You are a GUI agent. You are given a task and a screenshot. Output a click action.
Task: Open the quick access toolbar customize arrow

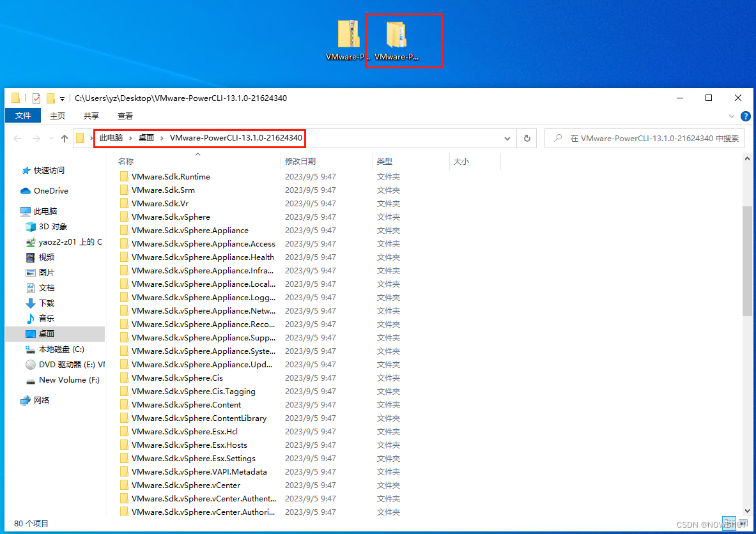(62, 99)
